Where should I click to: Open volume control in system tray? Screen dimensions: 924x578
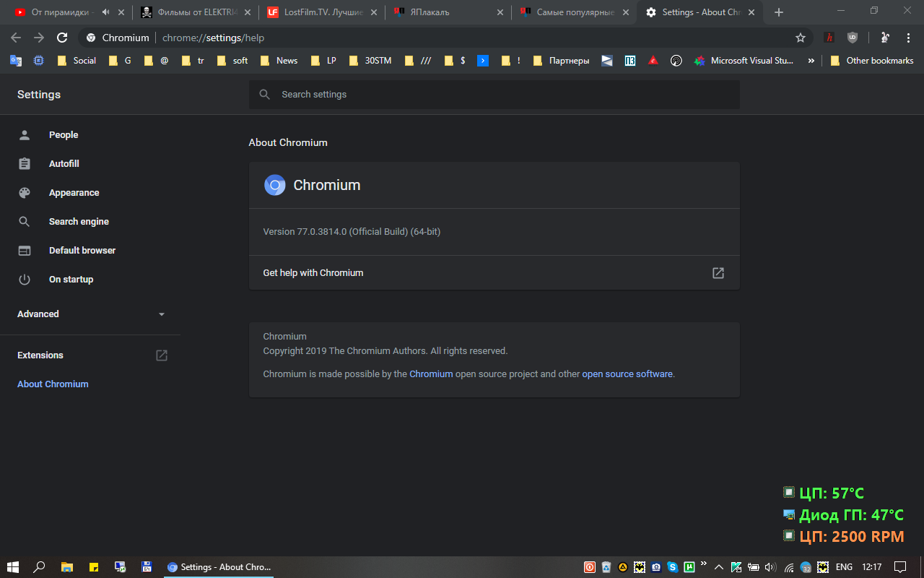(770, 567)
